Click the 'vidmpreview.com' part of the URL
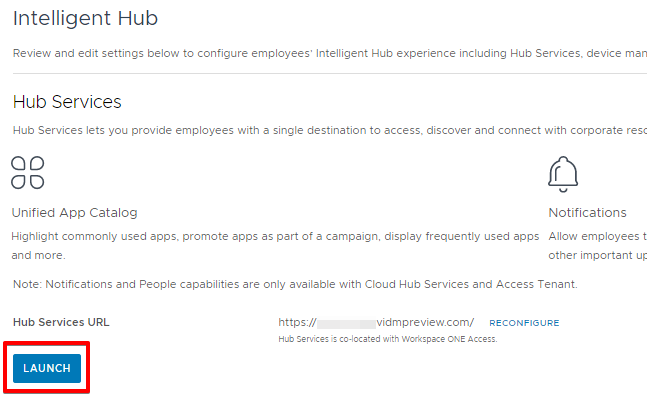647x400 pixels. tap(424, 322)
